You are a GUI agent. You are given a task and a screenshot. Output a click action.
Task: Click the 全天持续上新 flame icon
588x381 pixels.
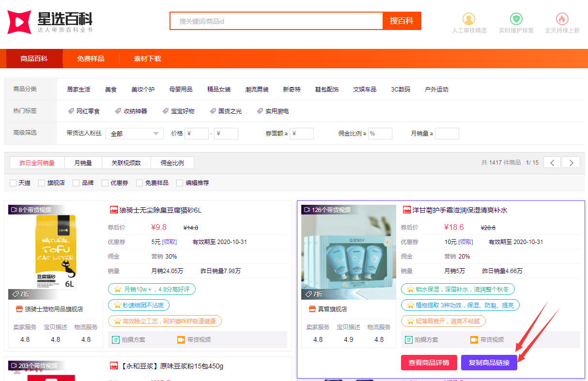[562, 19]
